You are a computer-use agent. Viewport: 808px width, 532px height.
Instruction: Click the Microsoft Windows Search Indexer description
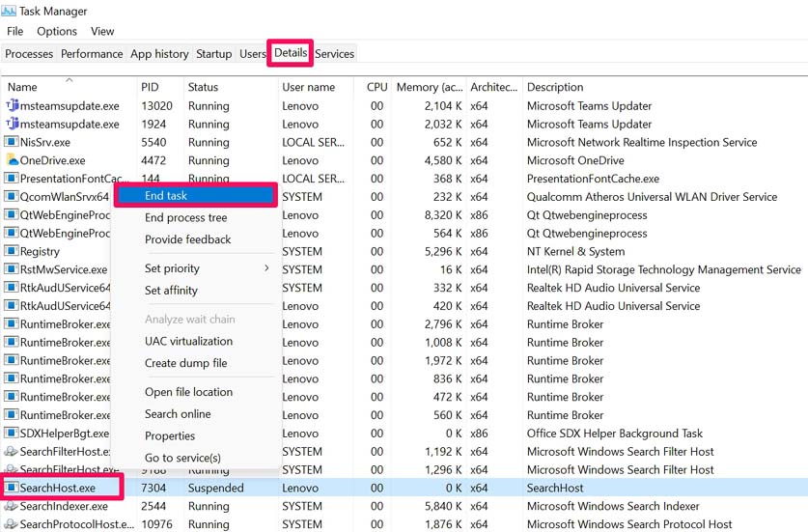click(613, 506)
